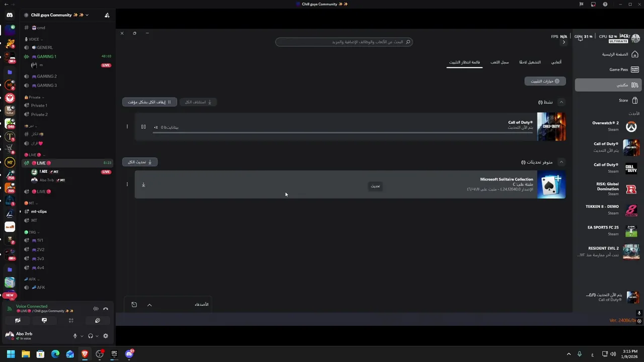
Task: Toggle Discord noise suppression icon
Action: point(96,309)
